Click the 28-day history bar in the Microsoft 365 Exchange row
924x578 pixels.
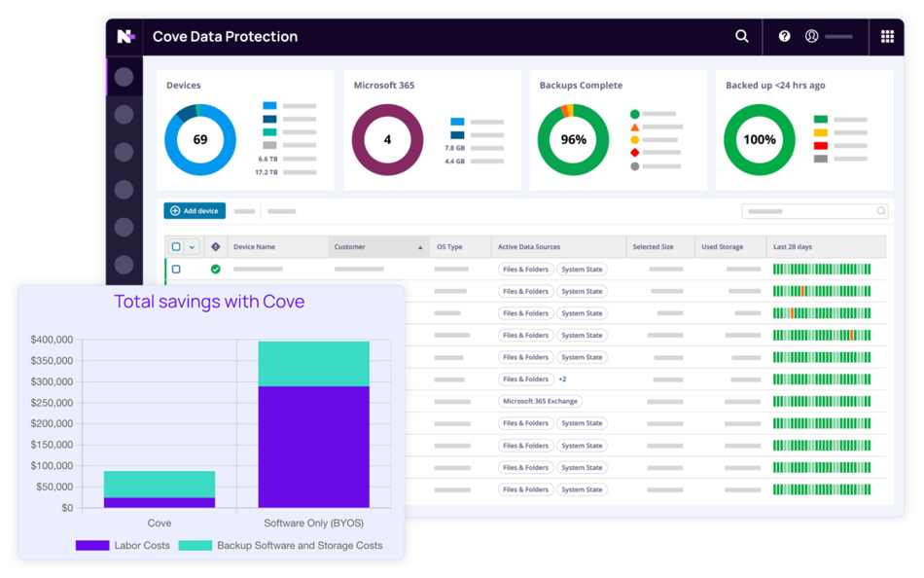pyautogui.click(x=822, y=401)
